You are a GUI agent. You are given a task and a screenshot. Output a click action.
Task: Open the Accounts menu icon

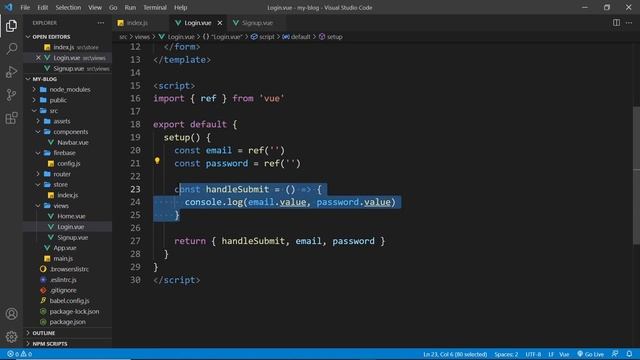click(11, 313)
